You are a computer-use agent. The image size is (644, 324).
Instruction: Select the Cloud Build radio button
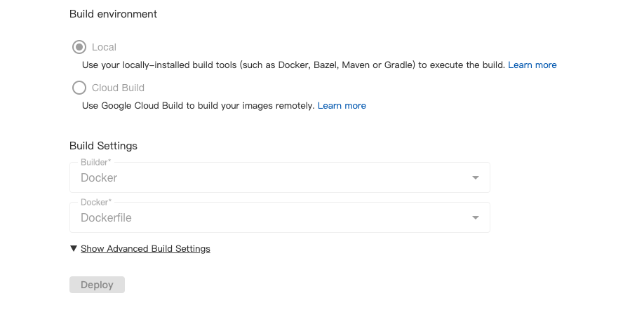point(79,88)
